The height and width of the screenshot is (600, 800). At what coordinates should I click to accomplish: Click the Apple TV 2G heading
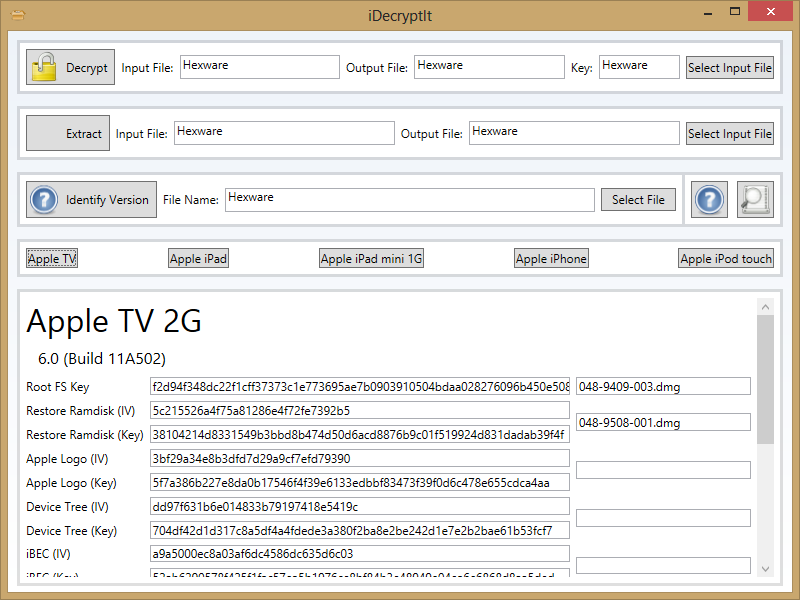pos(114,321)
